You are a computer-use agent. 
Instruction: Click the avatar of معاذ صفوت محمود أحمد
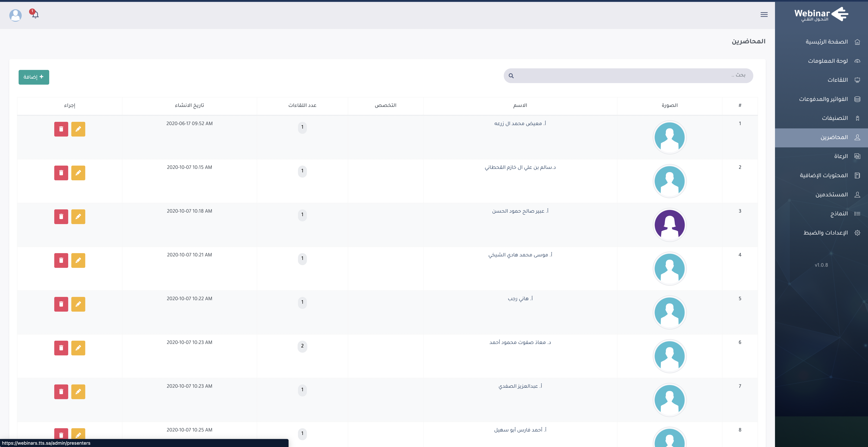tap(670, 356)
